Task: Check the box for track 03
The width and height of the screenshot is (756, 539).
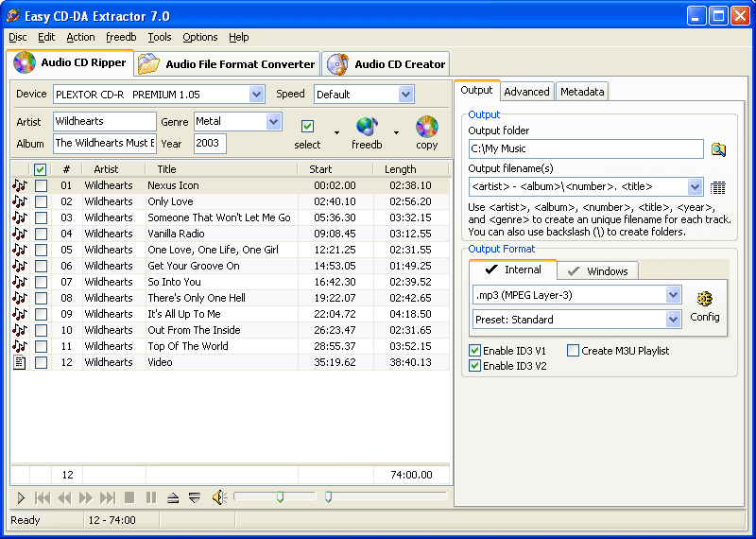Action: [41, 217]
